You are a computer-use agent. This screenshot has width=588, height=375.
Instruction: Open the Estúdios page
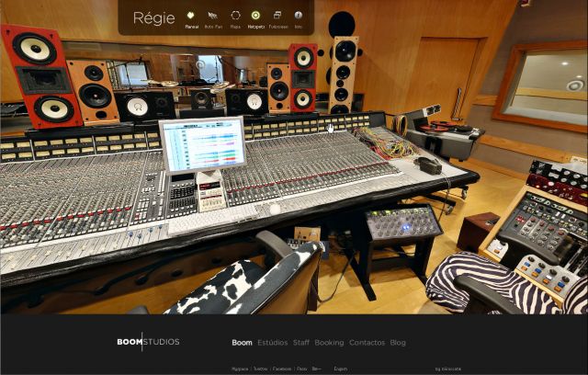point(272,343)
